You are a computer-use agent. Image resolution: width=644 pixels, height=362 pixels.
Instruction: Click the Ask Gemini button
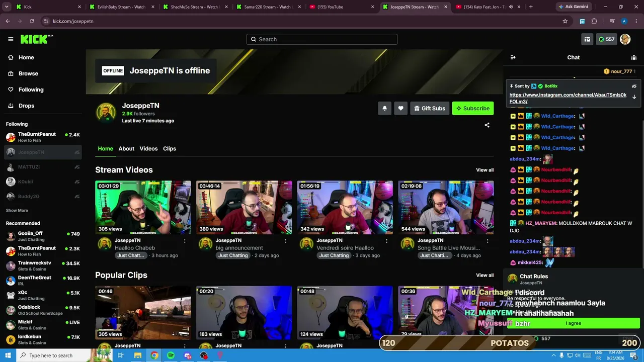(x=573, y=7)
